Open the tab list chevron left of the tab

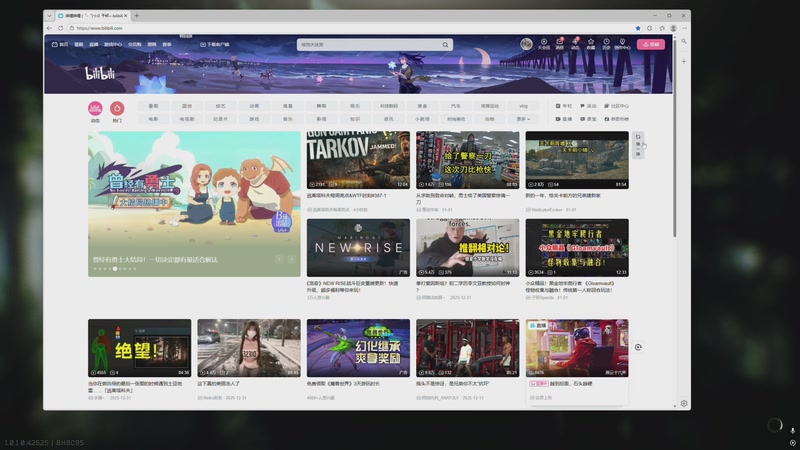[49, 16]
